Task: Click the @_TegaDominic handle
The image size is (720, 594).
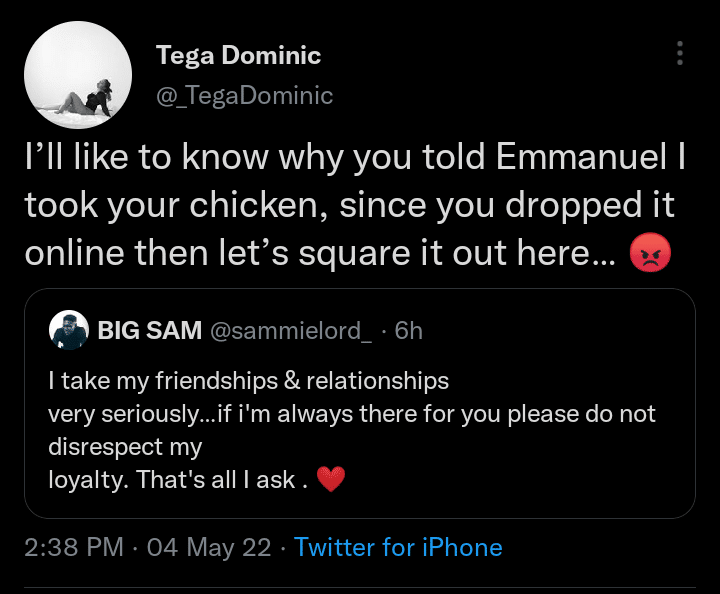Action: (x=245, y=96)
